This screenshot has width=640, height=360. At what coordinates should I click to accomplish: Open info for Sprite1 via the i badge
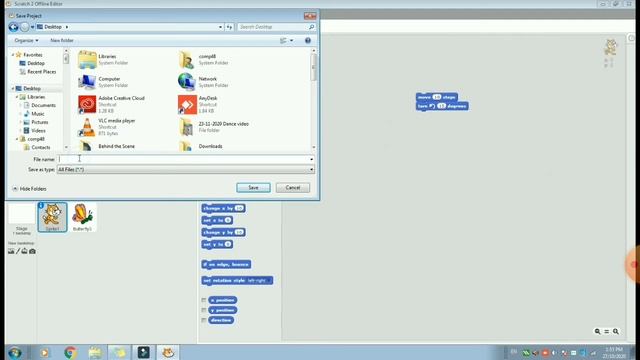point(41,206)
